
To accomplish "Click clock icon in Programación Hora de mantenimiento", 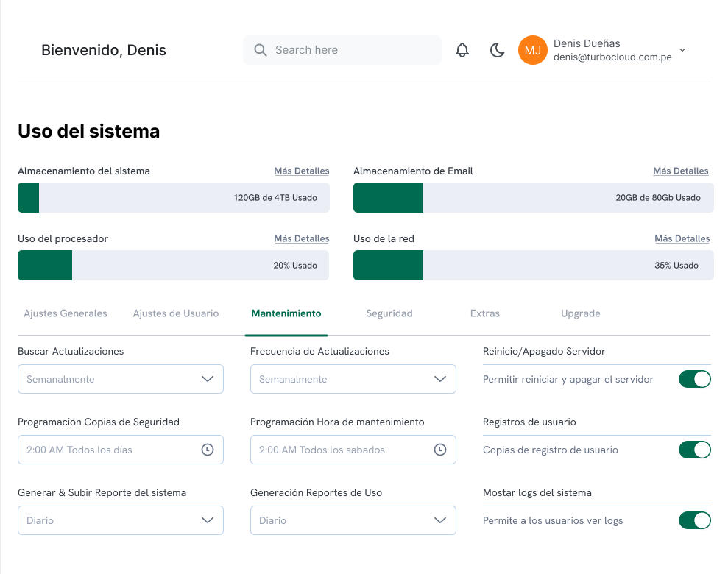I will [x=440, y=450].
